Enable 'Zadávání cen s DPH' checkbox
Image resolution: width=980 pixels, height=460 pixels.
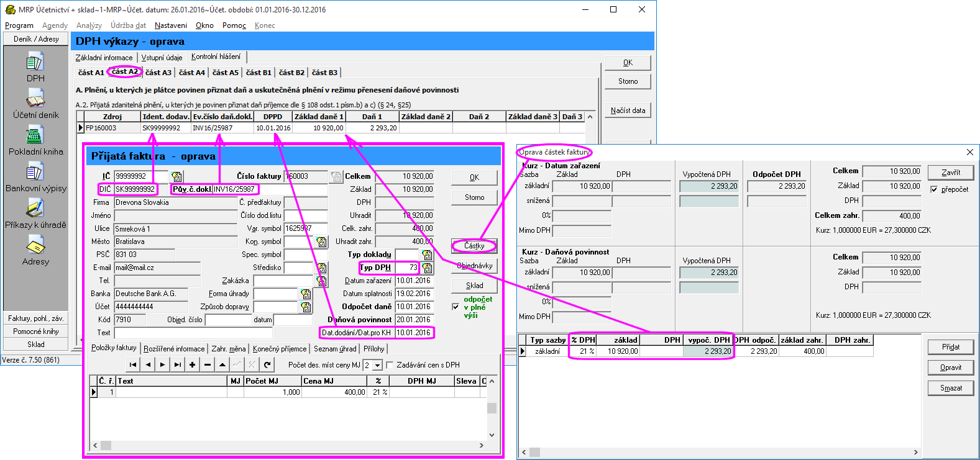[390, 365]
